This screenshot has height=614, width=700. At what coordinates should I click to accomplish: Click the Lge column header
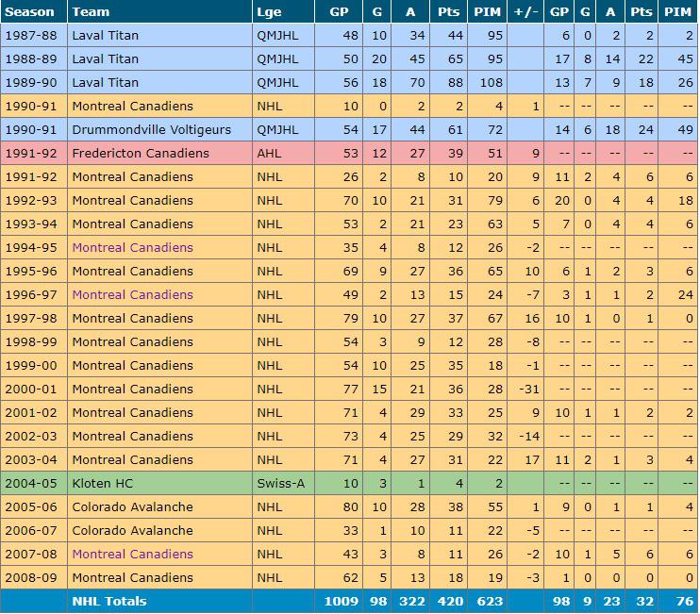(268, 11)
